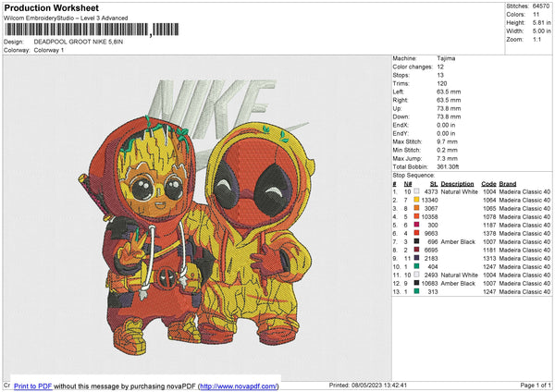Click the 'Up:' measurement label
This screenshot has width=555, height=392.
(397, 108)
